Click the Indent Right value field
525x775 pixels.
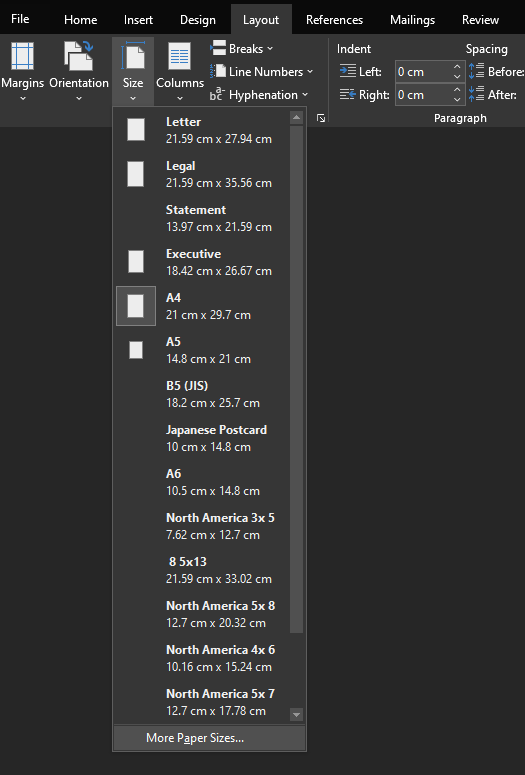pos(423,94)
